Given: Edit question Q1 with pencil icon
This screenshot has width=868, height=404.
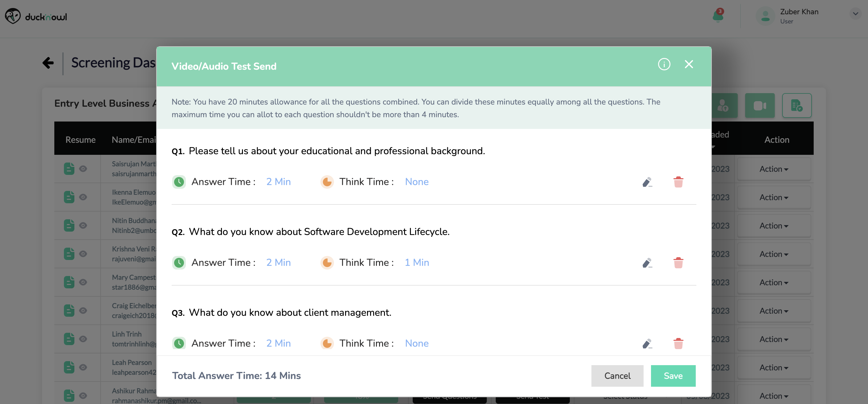Looking at the screenshot, I should (647, 182).
